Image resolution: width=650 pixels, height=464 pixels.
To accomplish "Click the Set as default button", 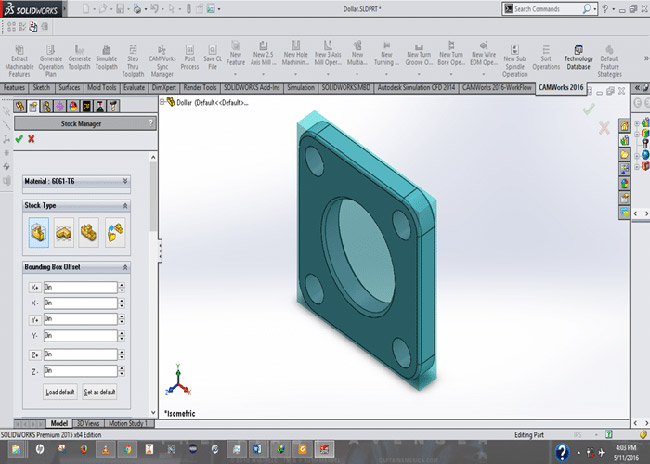I will point(100,392).
